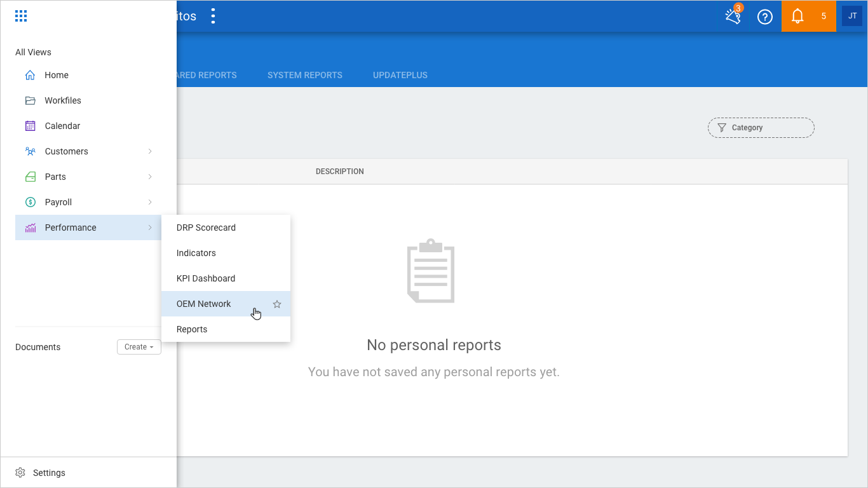This screenshot has height=488, width=868.
Task: Favorite OEM Network with star icon
Action: point(277,304)
